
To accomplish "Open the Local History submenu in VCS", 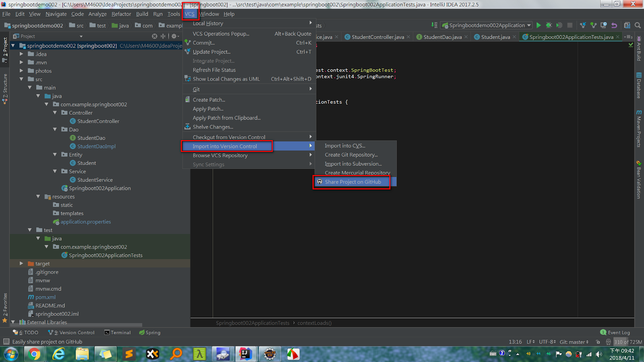I will (208, 23).
